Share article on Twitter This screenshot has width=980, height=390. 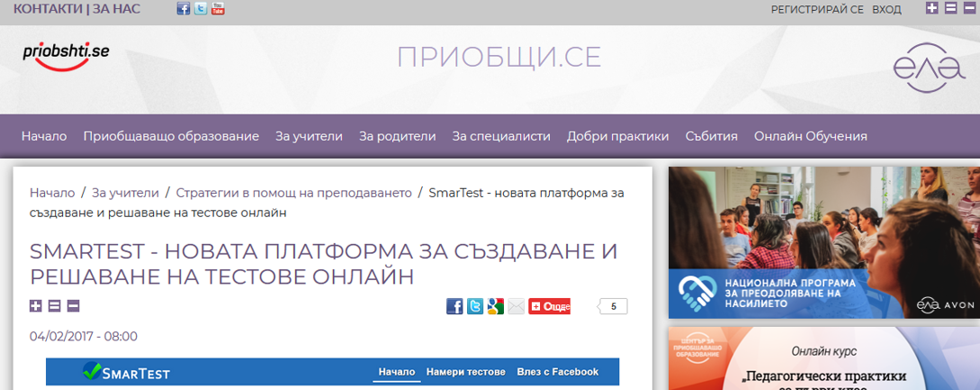point(475,306)
